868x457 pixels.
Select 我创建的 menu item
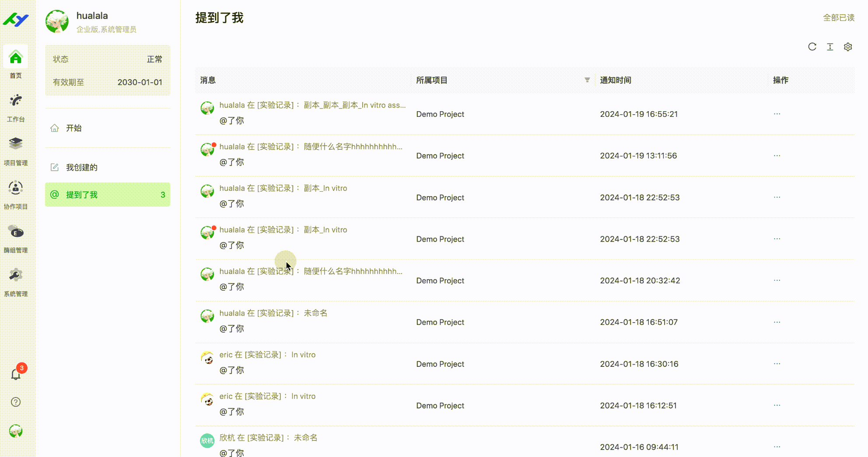tap(81, 167)
